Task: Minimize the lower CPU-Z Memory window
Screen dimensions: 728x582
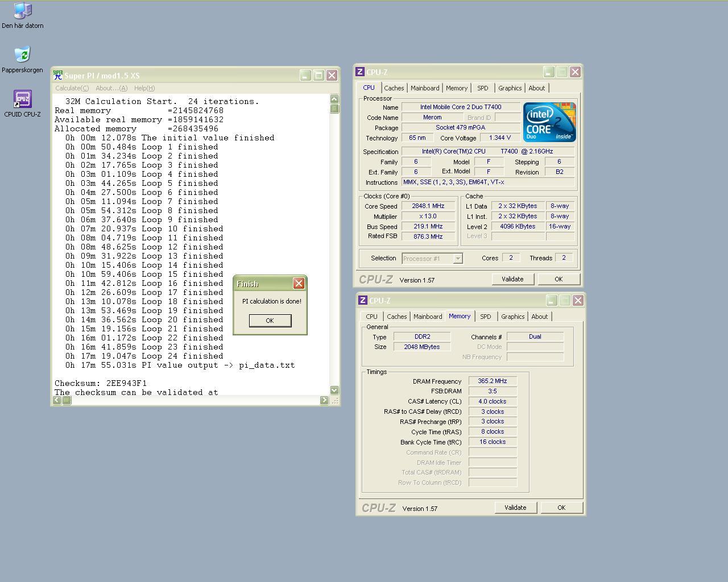Action: [552, 300]
